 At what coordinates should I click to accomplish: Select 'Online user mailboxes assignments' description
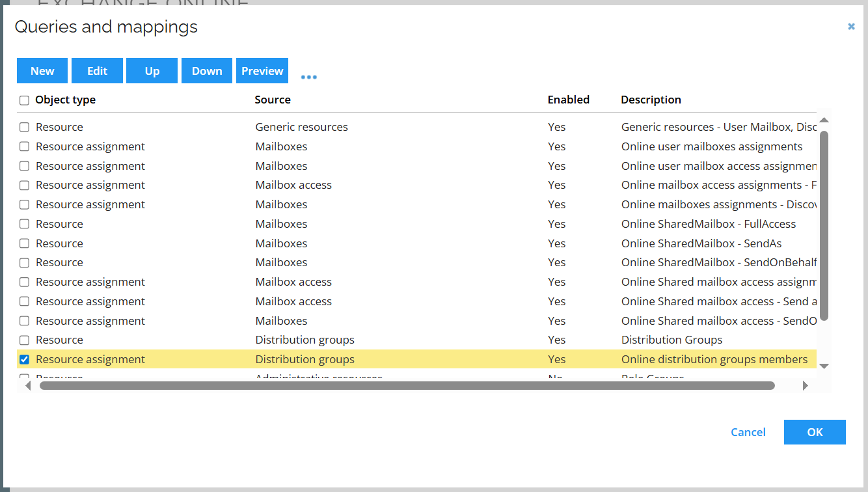point(712,146)
